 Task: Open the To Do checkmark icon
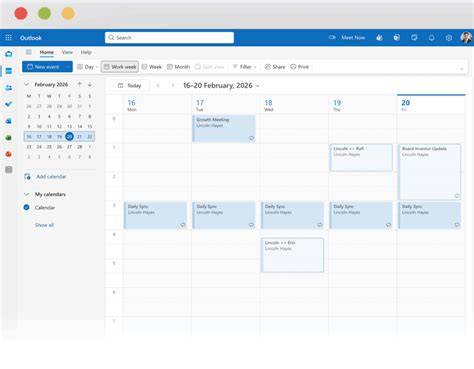(9, 104)
